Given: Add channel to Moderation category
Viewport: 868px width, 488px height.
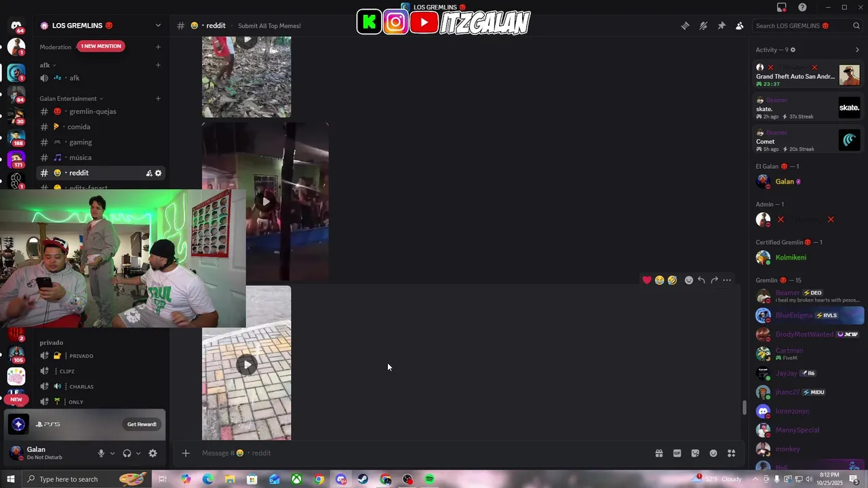Looking at the screenshot, I should click(x=158, y=47).
